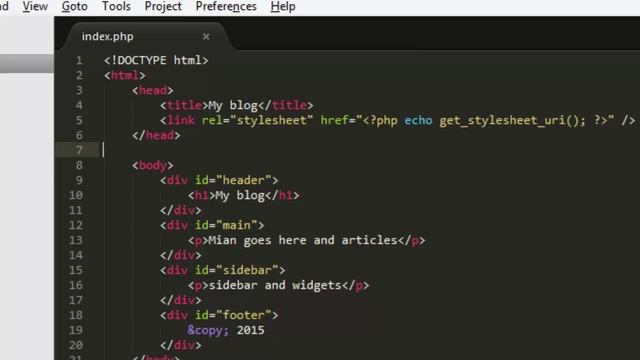Open the Help menu

point(283,7)
